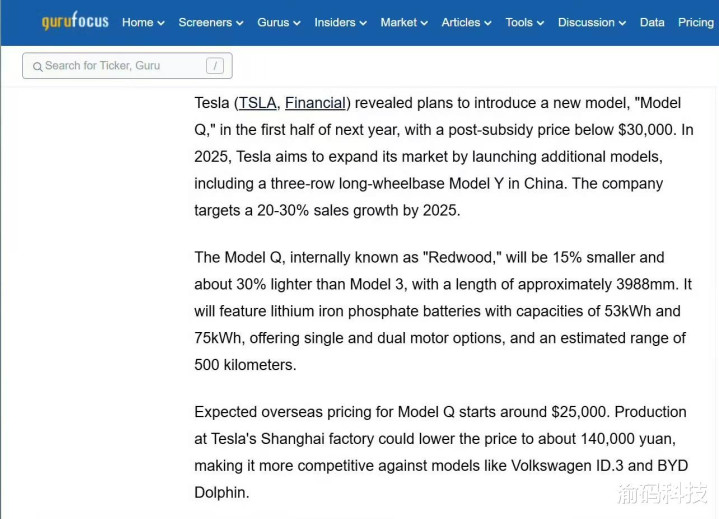The image size is (719, 519).
Task: Open the Market dropdown menu
Action: [404, 22]
